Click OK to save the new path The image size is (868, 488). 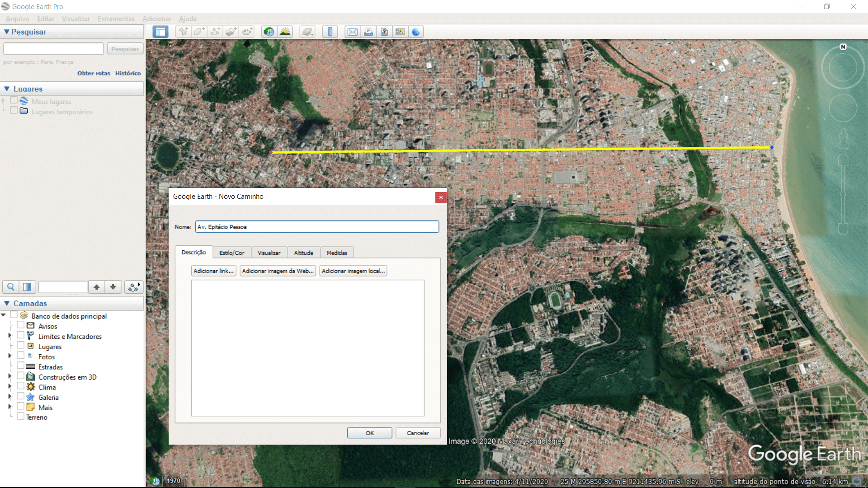click(369, 432)
